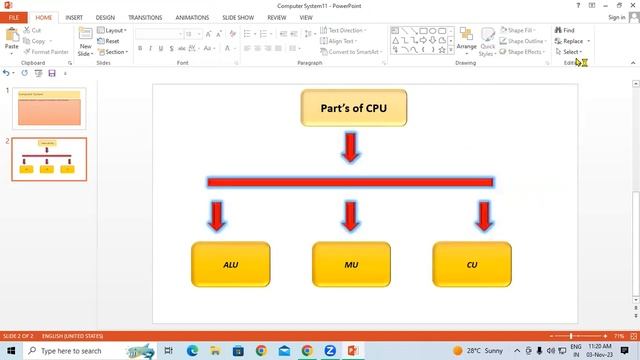Apply Bold formatting
Image resolution: width=640 pixels, height=360 pixels.
pos(140,48)
